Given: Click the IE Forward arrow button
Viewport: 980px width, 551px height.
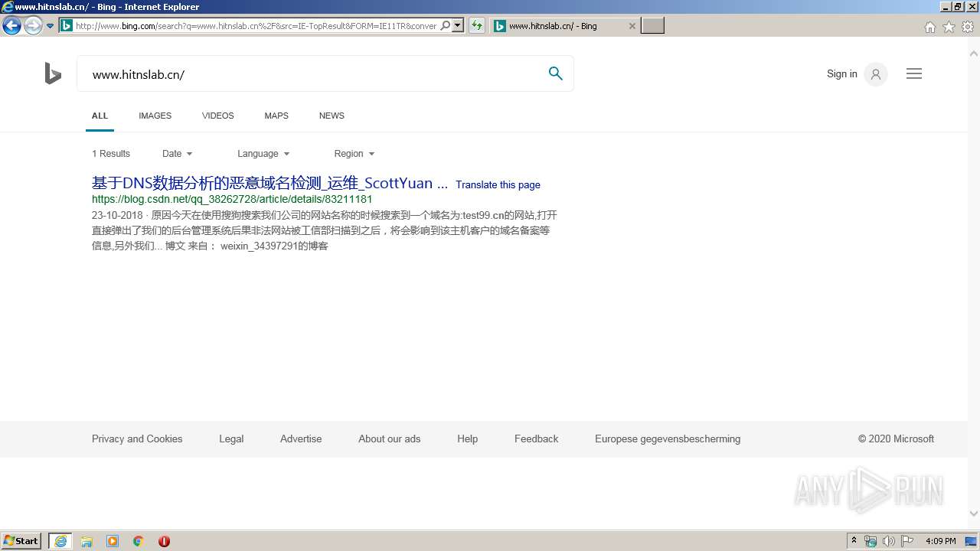Looking at the screenshot, I should pos(33,26).
